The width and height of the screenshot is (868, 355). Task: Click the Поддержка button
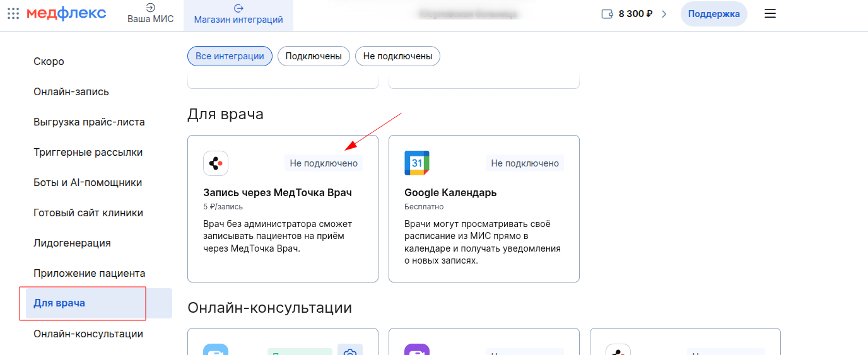click(x=713, y=14)
